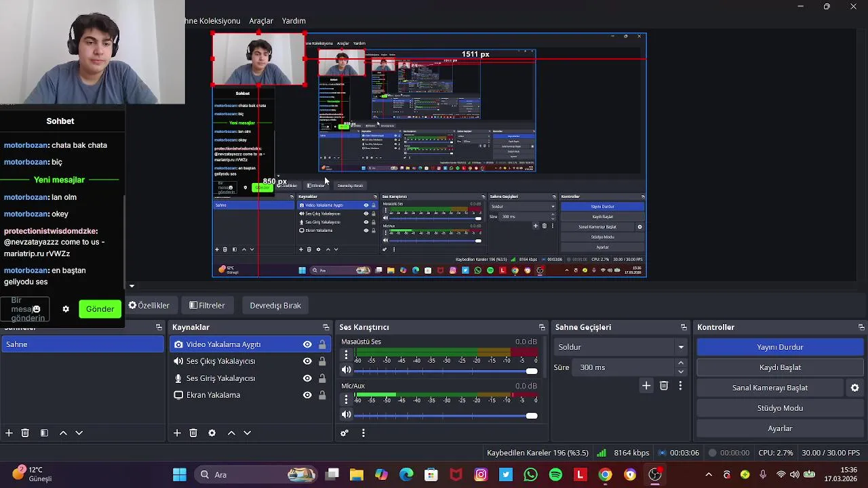Mute the Masaüstü Ses channel
This screenshot has height=488, width=868.
pos(347,370)
